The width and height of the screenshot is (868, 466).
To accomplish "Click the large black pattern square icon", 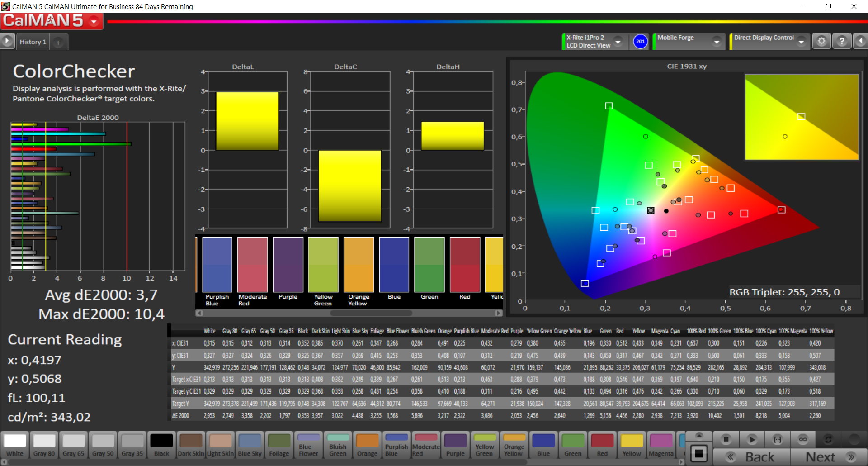I will (x=699, y=453).
